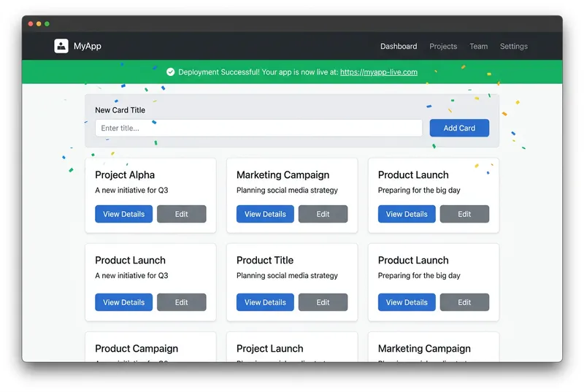Edit the Product Title card

pos(323,302)
